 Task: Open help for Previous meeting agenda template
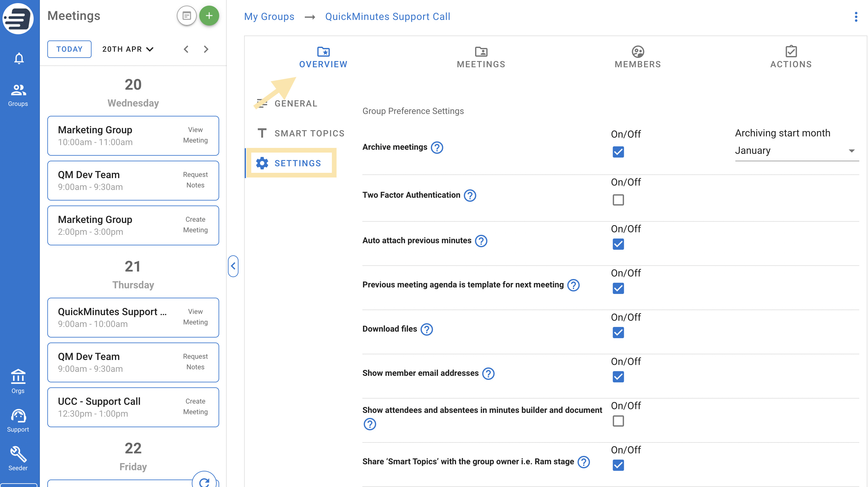pyautogui.click(x=573, y=285)
